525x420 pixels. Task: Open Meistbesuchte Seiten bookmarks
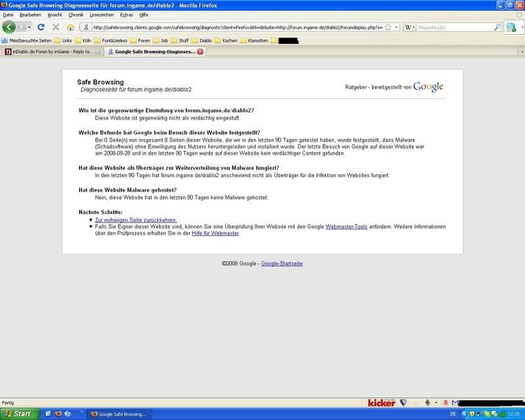click(x=26, y=41)
